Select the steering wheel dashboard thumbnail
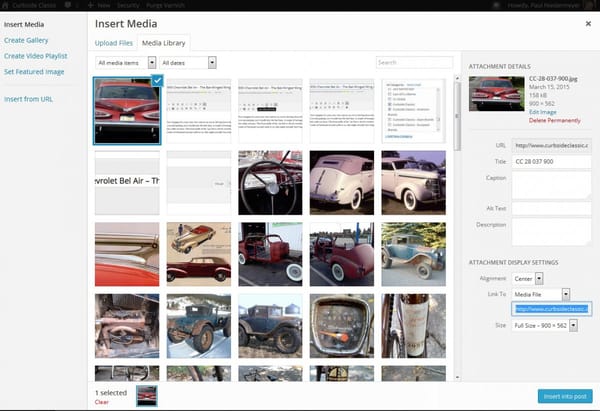 (270, 183)
